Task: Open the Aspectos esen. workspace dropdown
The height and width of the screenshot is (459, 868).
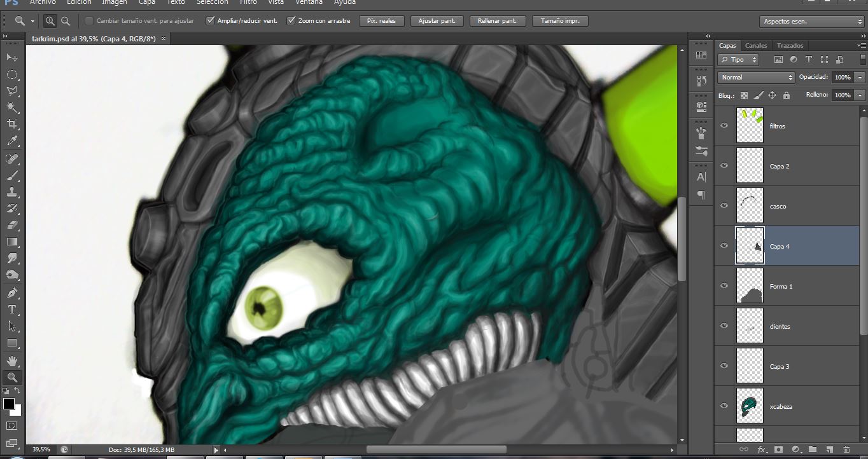Action: pos(811,21)
